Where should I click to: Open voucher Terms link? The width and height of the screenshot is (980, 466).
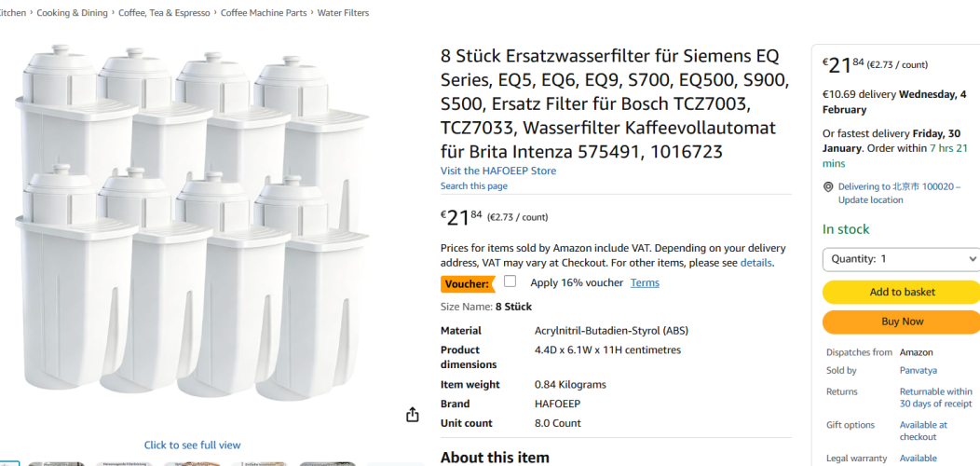pos(645,282)
